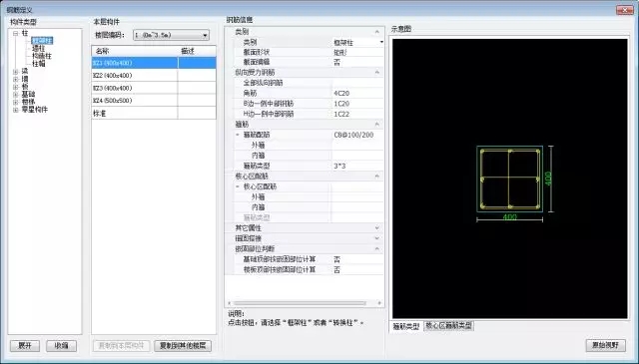
Task: Open the 楼层编码 floor dropdown
Action: (x=205, y=36)
